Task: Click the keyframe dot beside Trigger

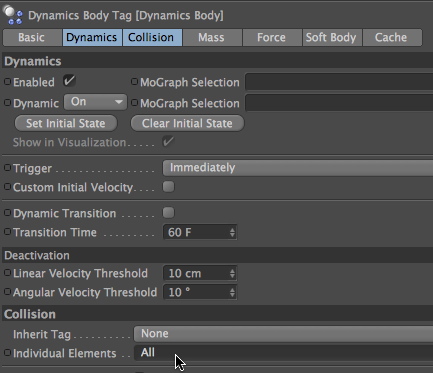Action: pos(7,168)
